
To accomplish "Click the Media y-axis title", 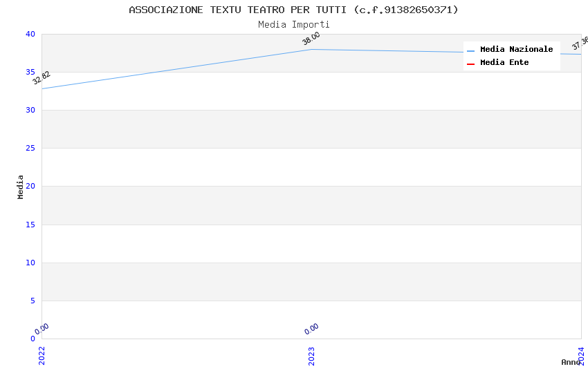I will (x=20, y=187).
